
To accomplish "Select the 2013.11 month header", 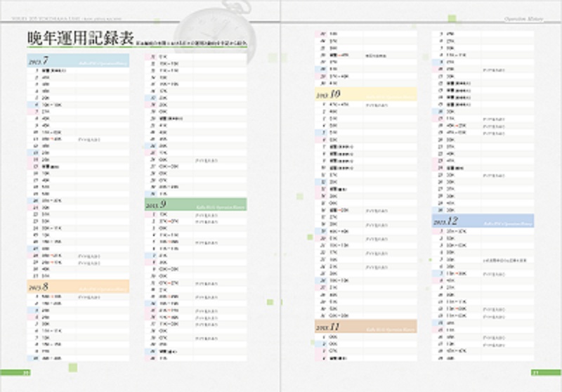I will click(x=366, y=327).
